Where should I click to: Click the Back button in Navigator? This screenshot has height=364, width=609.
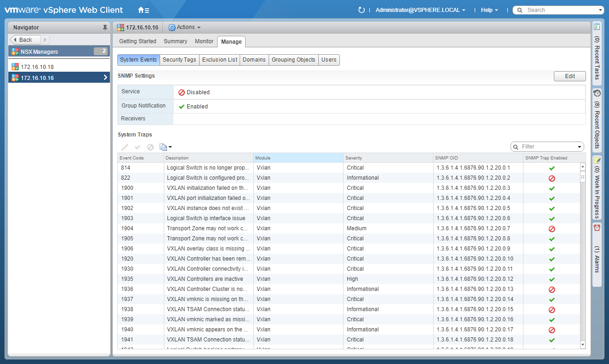click(25, 40)
